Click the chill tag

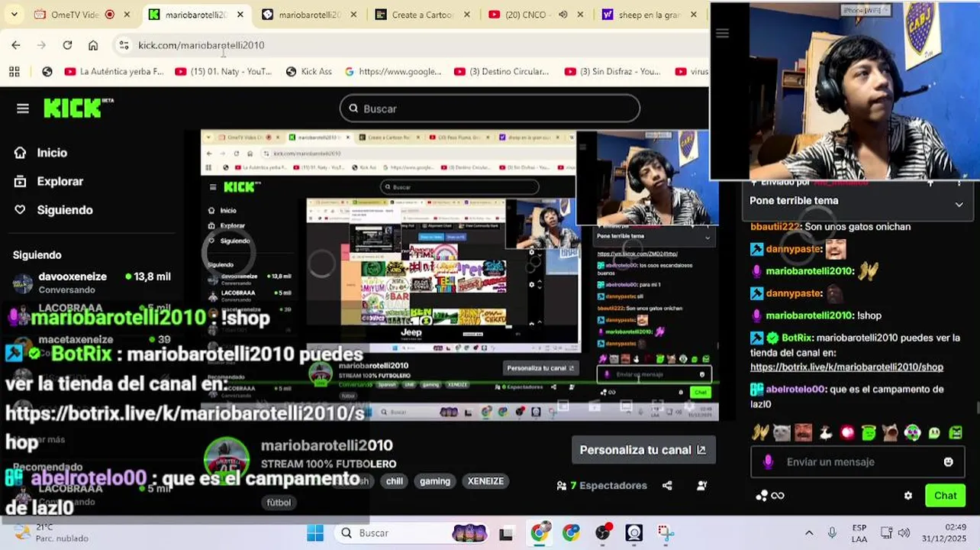click(x=394, y=481)
